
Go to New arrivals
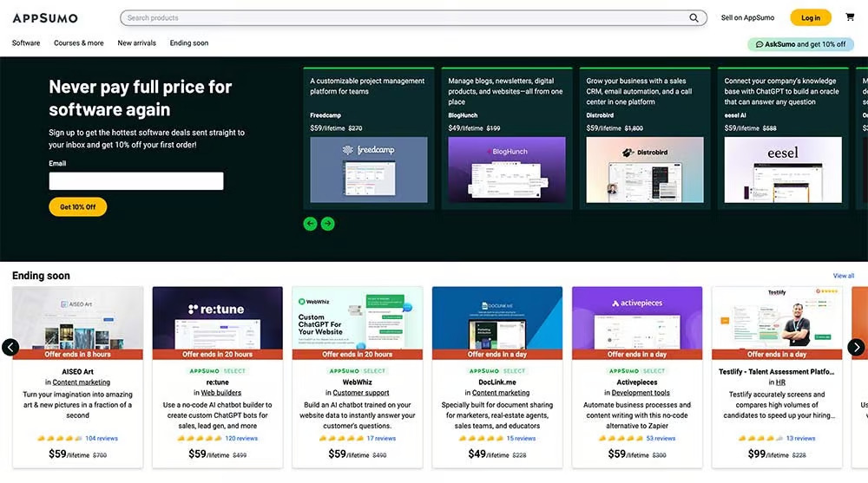coord(137,43)
